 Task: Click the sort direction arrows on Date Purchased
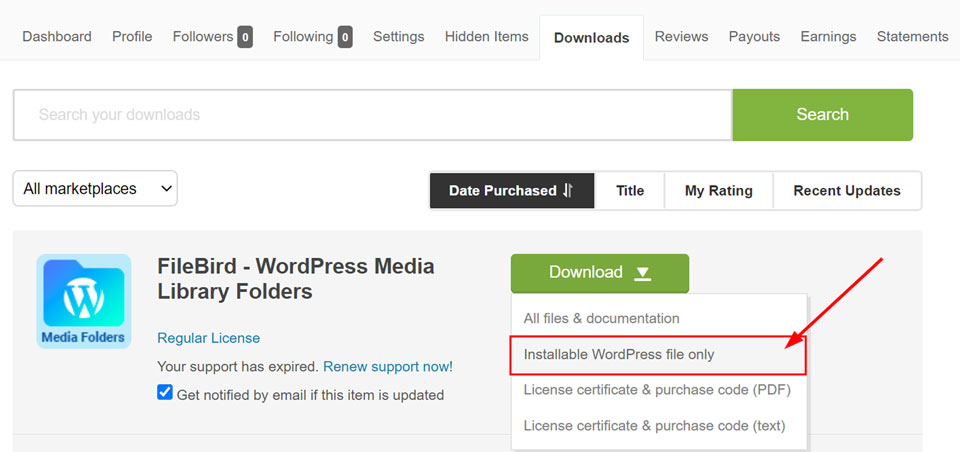(568, 190)
